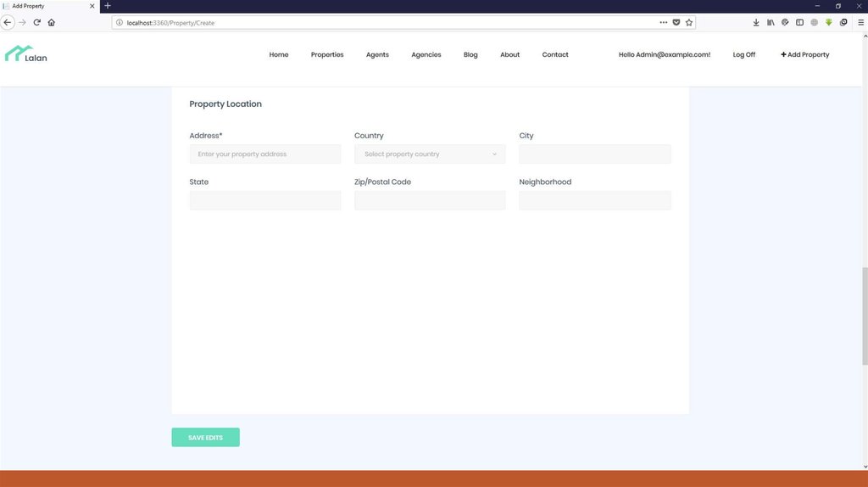
Task: Click the Save Edits button
Action: (x=205, y=437)
